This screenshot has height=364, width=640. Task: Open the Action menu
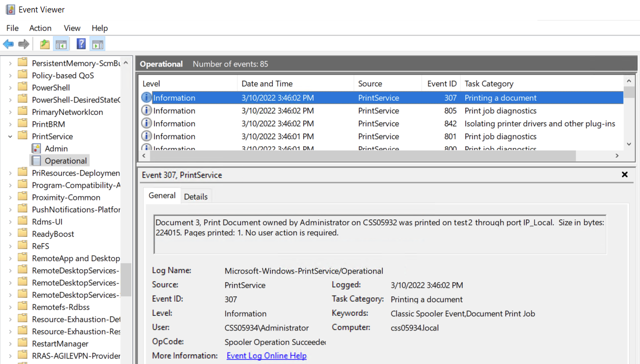pyautogui.click(x=40, y=28)
